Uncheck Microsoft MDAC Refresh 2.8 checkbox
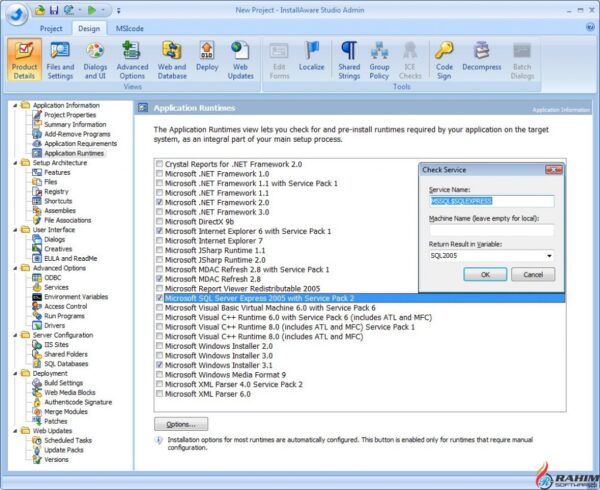 (160, 278)
